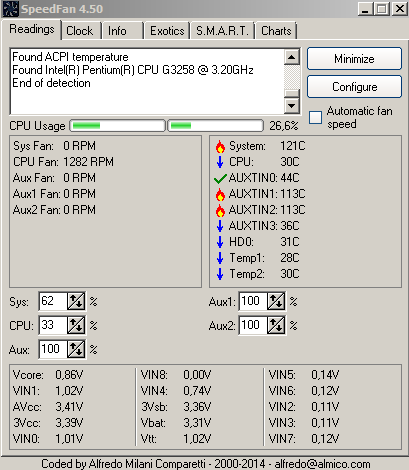Click the 'Found Intel(R) Pentium(R) CPU G3258' log line

point(133,70)
